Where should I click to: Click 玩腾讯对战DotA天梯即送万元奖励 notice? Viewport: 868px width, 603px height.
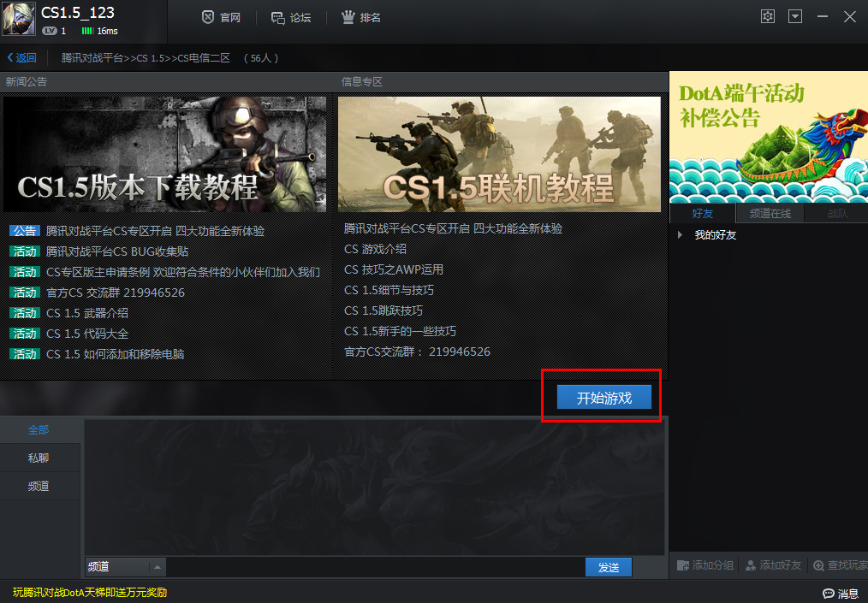coord(90,593)
